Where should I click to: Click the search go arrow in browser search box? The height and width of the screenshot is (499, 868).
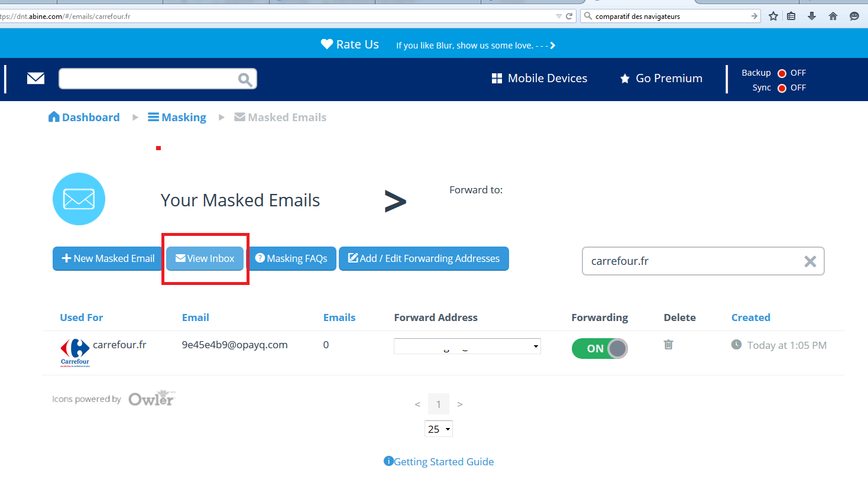click(x=754, y=16)
